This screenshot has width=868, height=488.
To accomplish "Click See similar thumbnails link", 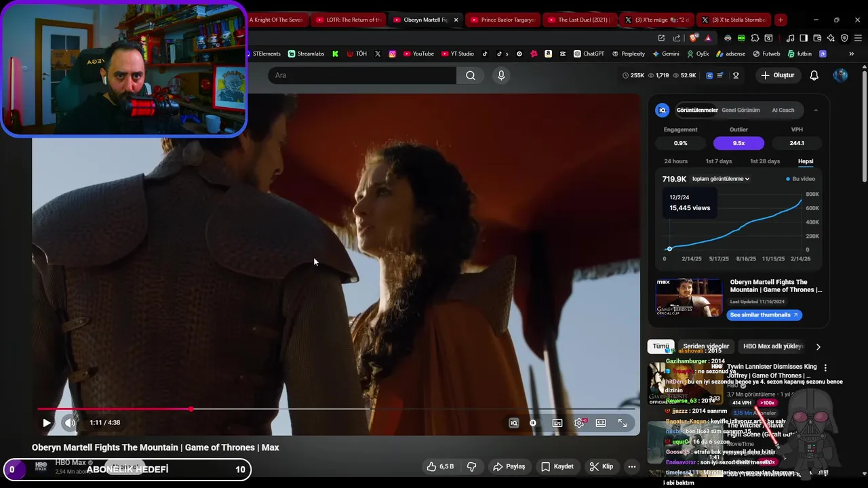I will click(x=764, y=314).
